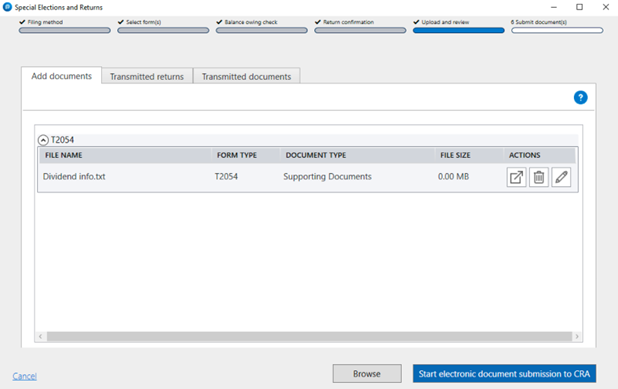This screenshot has height=389, width=618.
Task: Click the Supporting Documents cell
Action: tap(327, 177)
